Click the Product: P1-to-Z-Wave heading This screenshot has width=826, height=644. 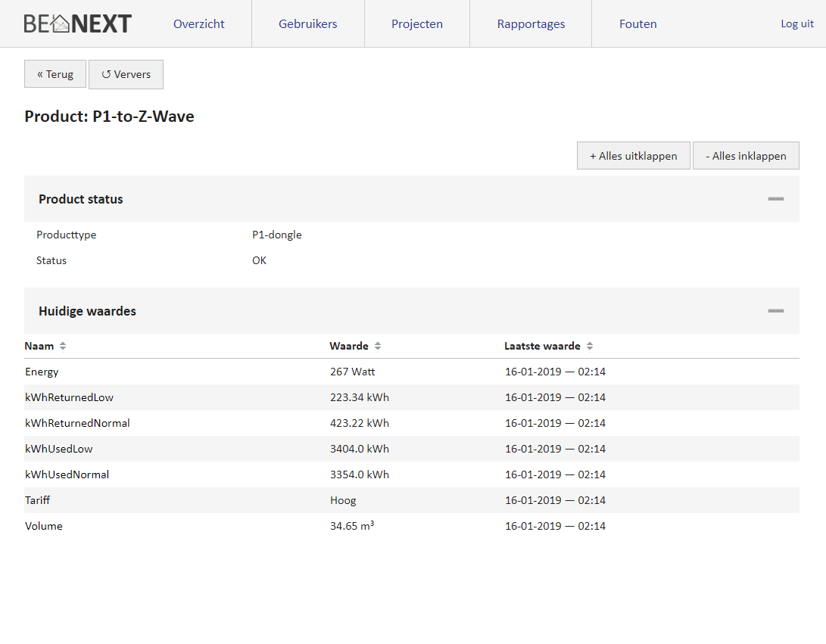pos(109,117)
